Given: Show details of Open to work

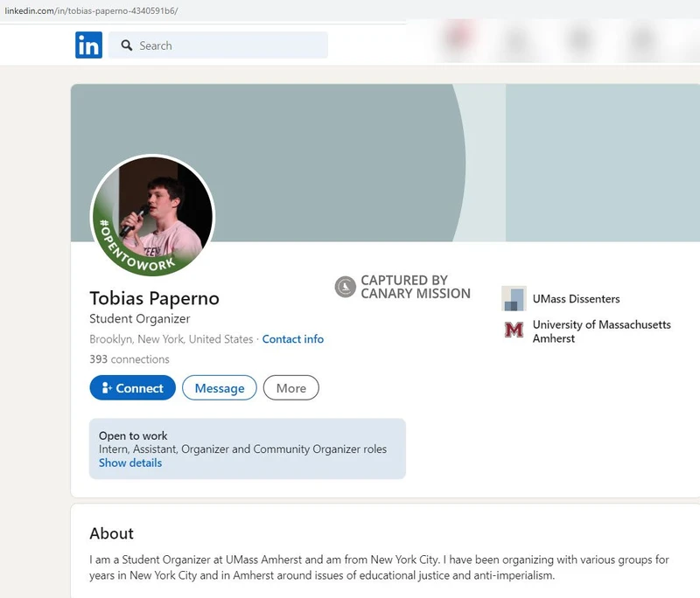Looking at the screenshot, I should point(130,462).
